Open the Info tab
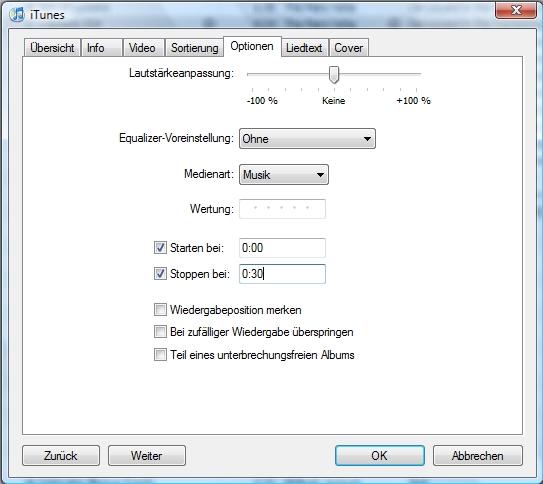The image size is (543, 484). pos(102,48)
